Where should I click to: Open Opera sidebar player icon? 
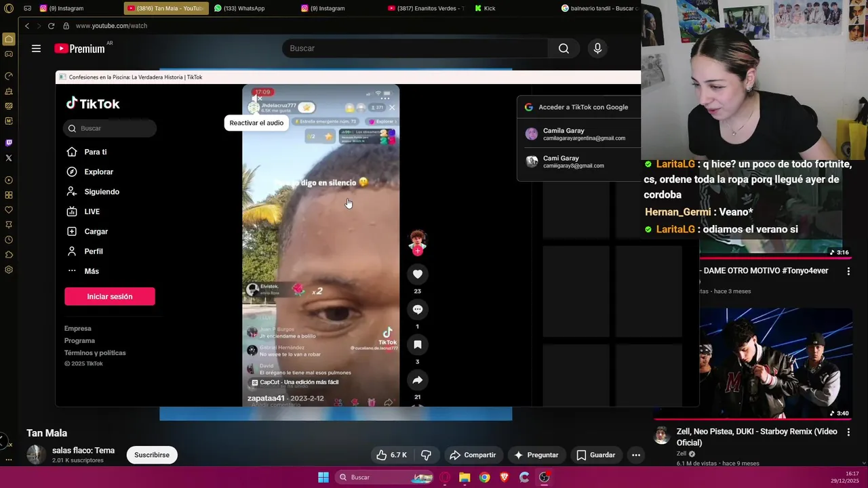[9, 180]
